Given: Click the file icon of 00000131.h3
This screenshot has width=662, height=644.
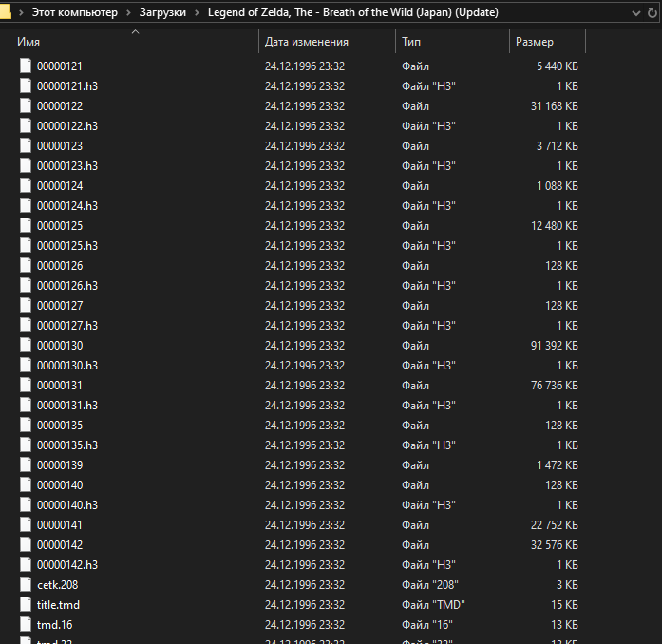Looking at the screenshot, I should tap(26, 405).
